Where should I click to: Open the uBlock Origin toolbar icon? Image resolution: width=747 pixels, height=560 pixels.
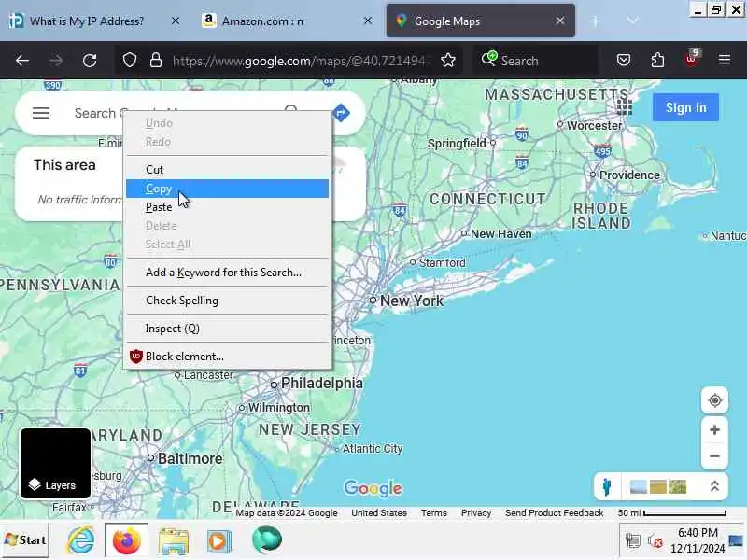[x=692, y=60]
